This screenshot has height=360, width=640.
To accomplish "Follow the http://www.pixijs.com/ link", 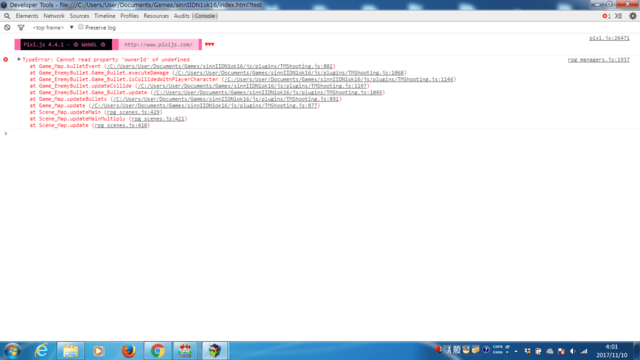I will (x=158, y=44).
